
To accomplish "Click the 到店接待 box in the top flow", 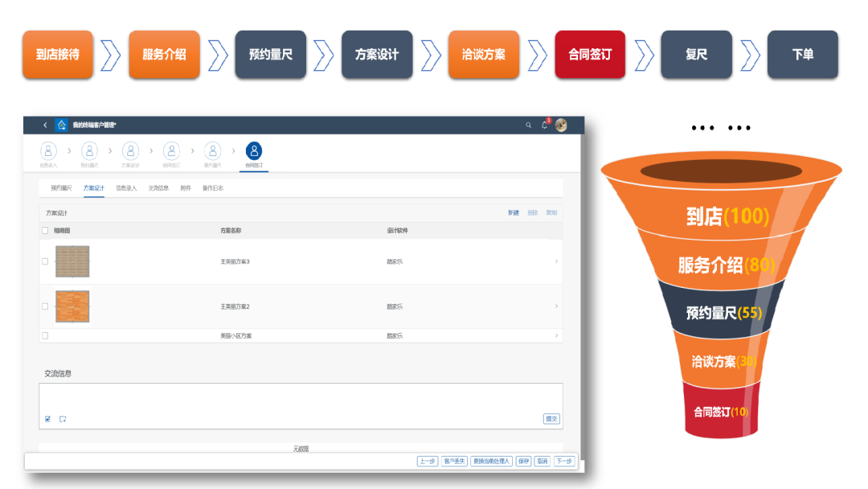I will click(58, 54).
